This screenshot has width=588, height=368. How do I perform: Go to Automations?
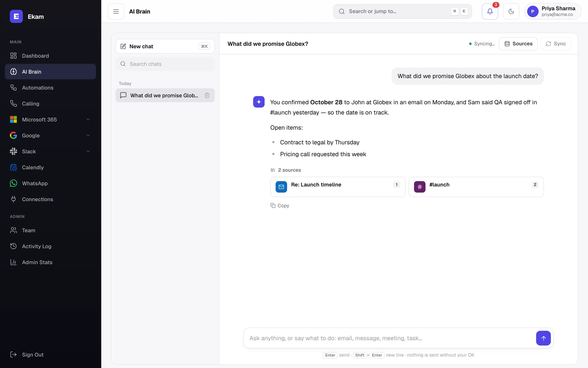coord(51,88)
